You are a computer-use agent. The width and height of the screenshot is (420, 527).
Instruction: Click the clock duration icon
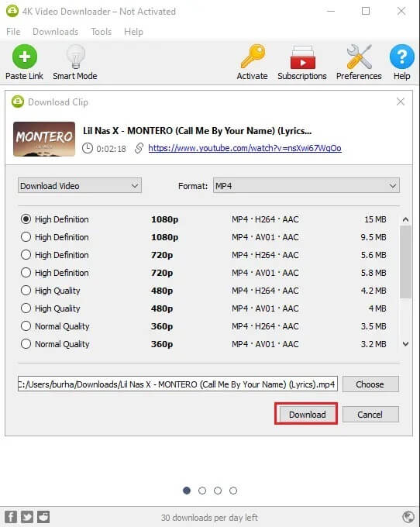[88, 148]
